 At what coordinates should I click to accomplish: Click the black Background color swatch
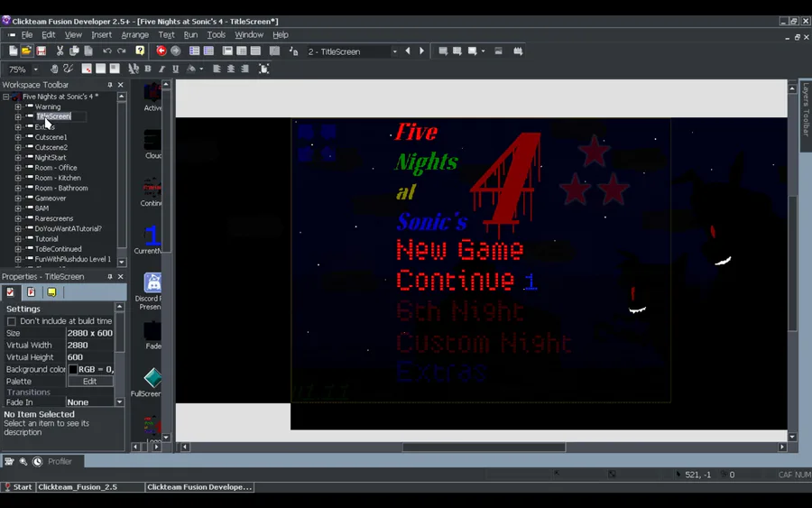click(73, 369)
